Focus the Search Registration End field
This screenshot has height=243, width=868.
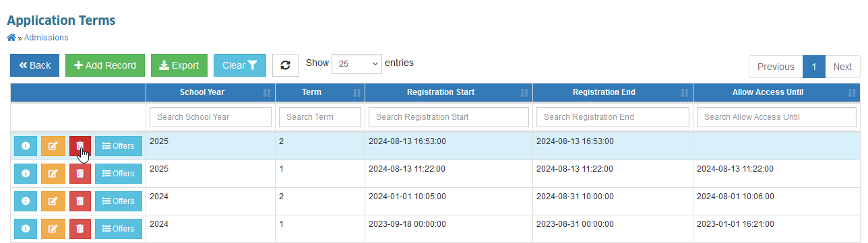pyautogui.click(x=613, y=117)
